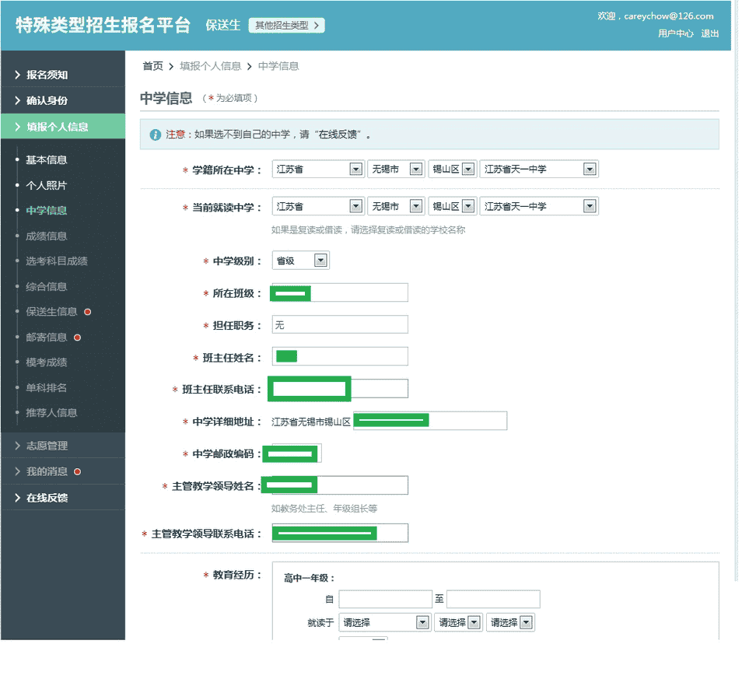Click chevron arrow beside 在线反馈
The image size is (742, 700).
pos(17,497)
